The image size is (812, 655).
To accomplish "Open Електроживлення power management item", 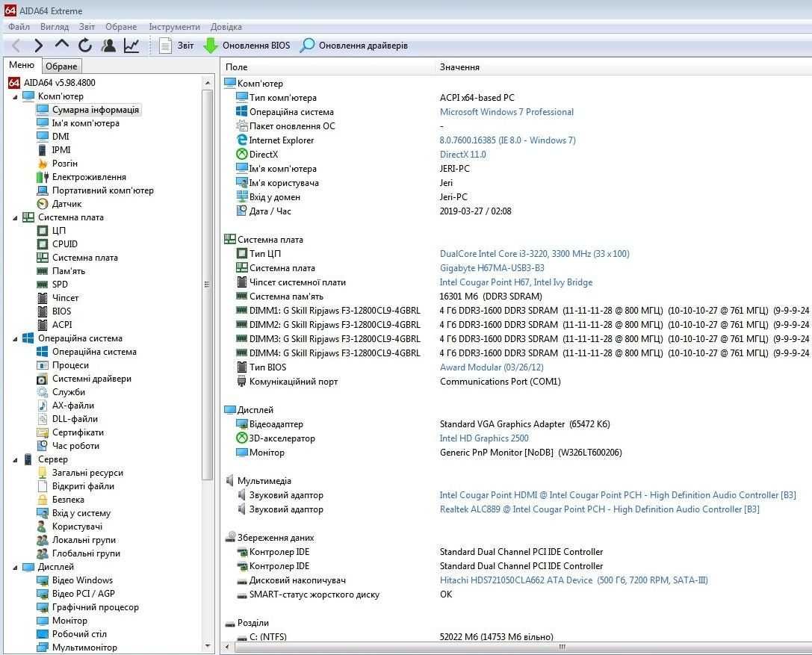I will (89, 176).
